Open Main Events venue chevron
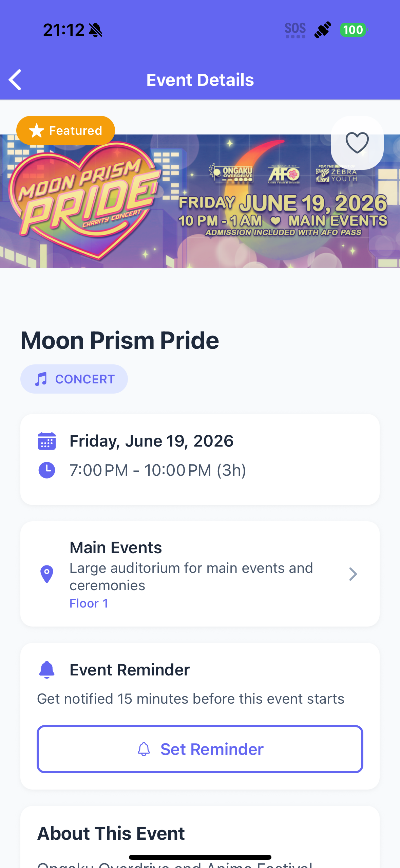Image resolution: width=400 pixels, height=868 pixels. click(353, 574)
